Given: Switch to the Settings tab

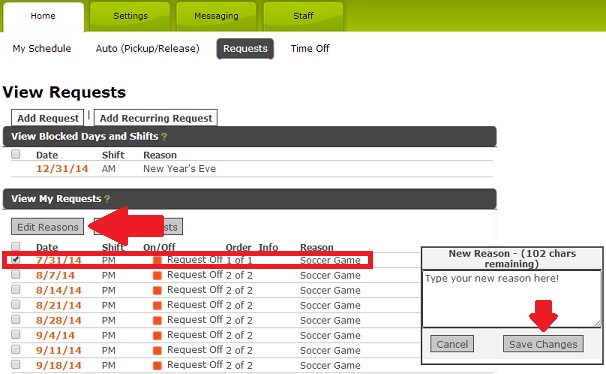Looking at the screenshot, I should pos(130,16).
